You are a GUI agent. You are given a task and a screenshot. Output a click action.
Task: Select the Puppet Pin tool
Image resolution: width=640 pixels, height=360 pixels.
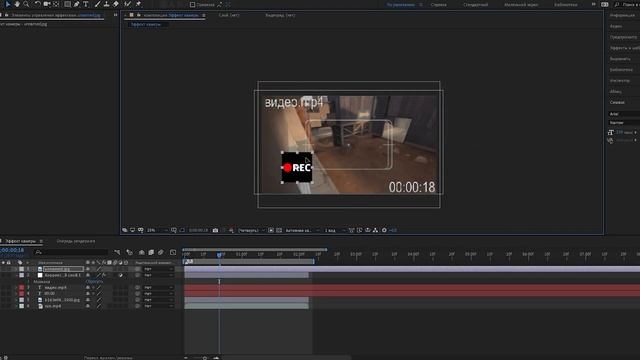pyautogui.click(x=138, y=4)
